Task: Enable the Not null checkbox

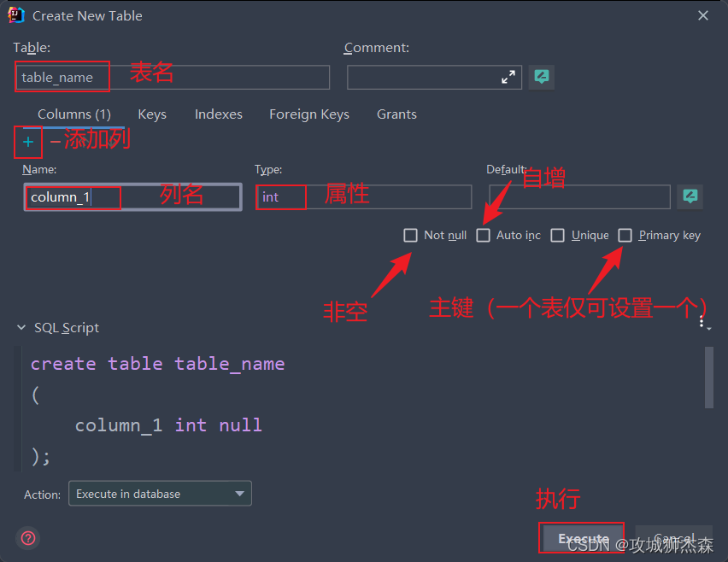Action: (410, 235)
